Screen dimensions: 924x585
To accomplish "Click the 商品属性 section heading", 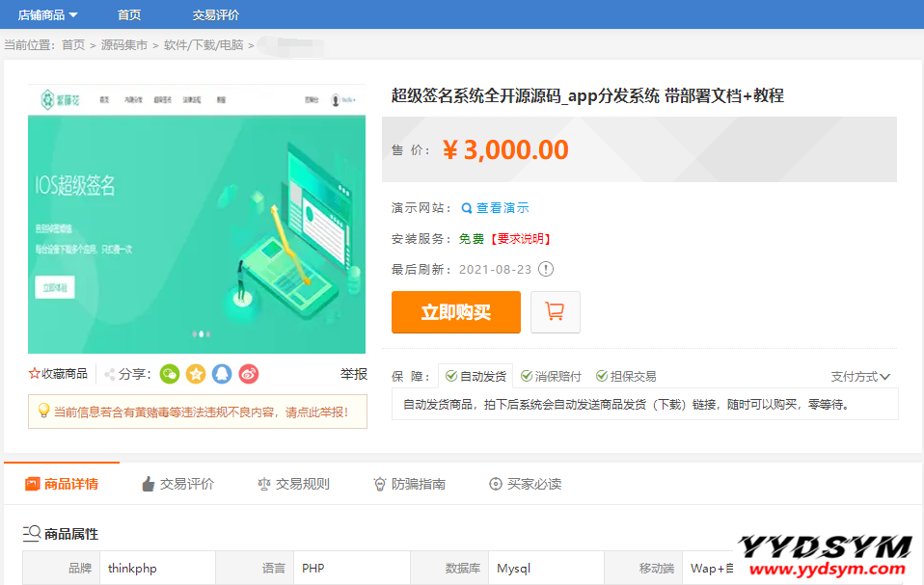I will pos(61,533).
